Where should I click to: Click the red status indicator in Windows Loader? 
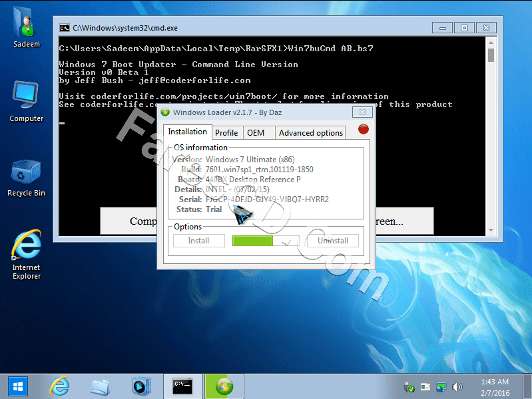[364, 129]
